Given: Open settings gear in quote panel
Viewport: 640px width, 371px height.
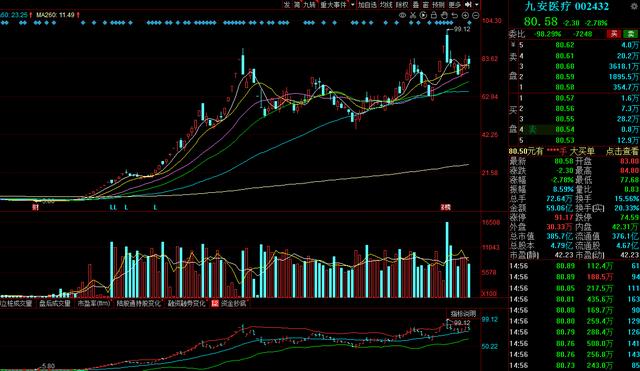Looking at the screenshot, I should click(x=634, y=7).
